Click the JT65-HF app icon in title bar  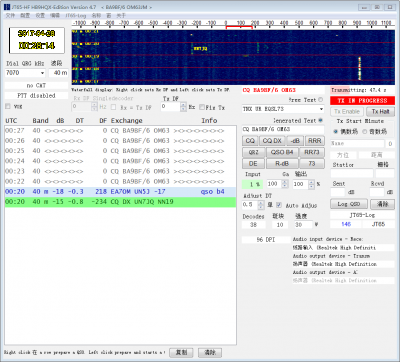[x=7, y=7]
